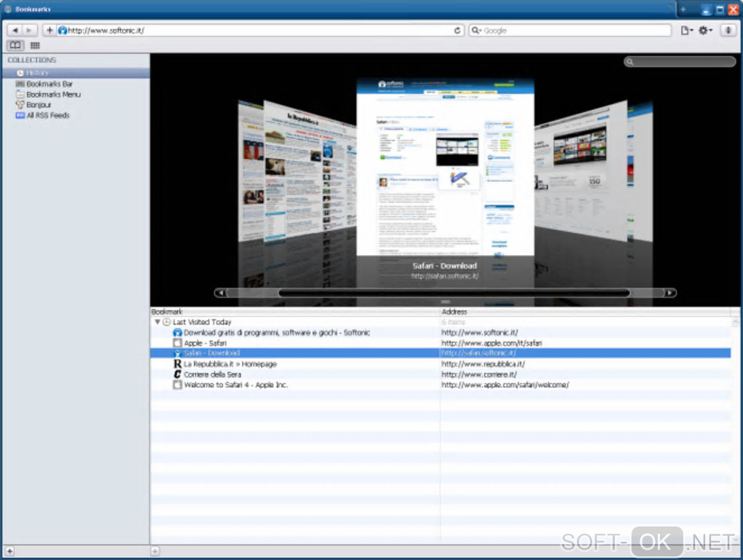Select Download gratis di programmi Softonic row

pyautogui.click(x=440, y=333)
